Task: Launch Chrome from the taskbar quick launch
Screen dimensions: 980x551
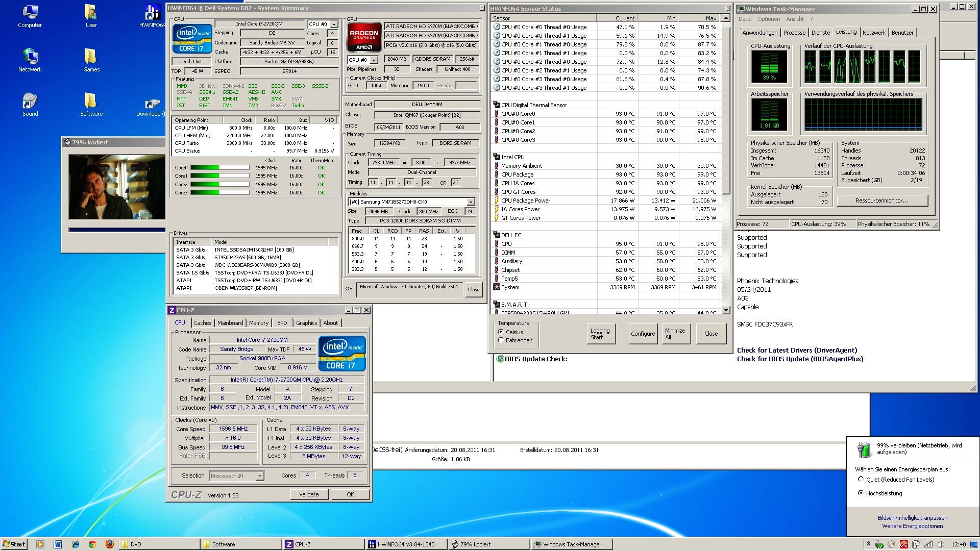Action: [x=92, y=544]
